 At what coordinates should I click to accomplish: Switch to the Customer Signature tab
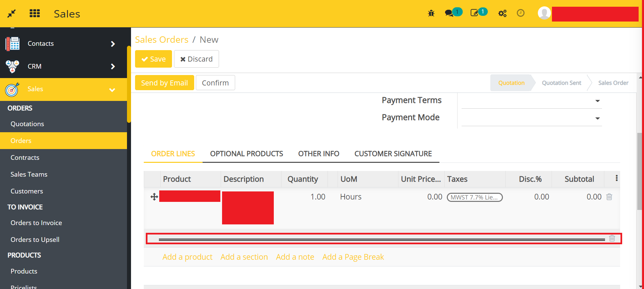pyautogui.click(x=393, y=154)
